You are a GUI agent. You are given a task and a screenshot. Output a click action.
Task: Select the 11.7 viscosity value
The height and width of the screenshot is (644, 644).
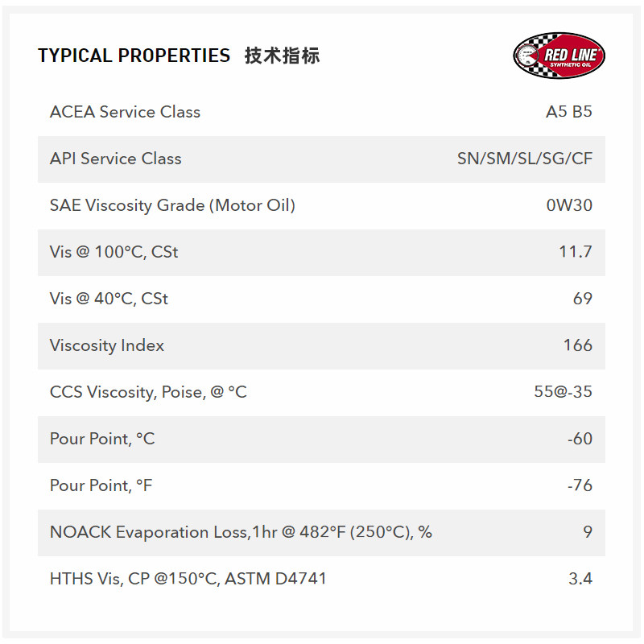point(575,252)
